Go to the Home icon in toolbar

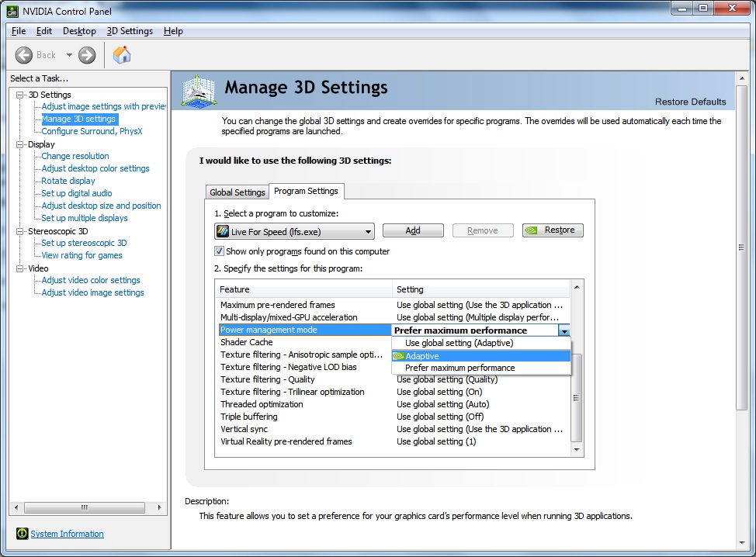click(x=122, y=54)
